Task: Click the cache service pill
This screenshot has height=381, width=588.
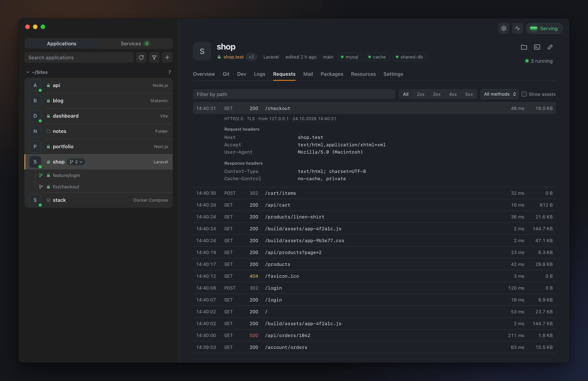Action: 377,57
